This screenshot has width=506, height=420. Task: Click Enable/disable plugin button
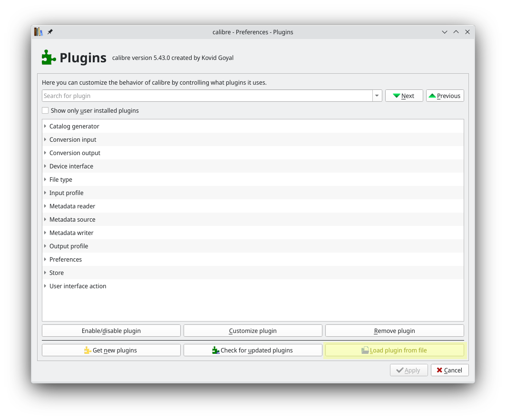[111, 331]
